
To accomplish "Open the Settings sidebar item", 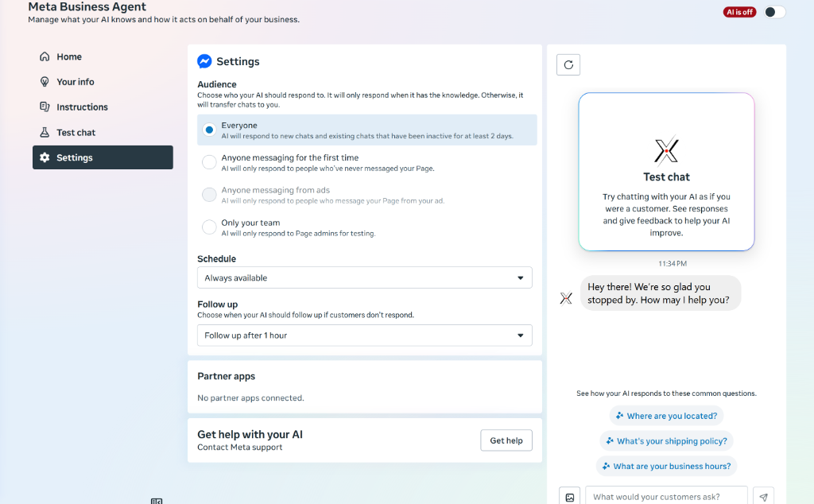I will point(103,157).
